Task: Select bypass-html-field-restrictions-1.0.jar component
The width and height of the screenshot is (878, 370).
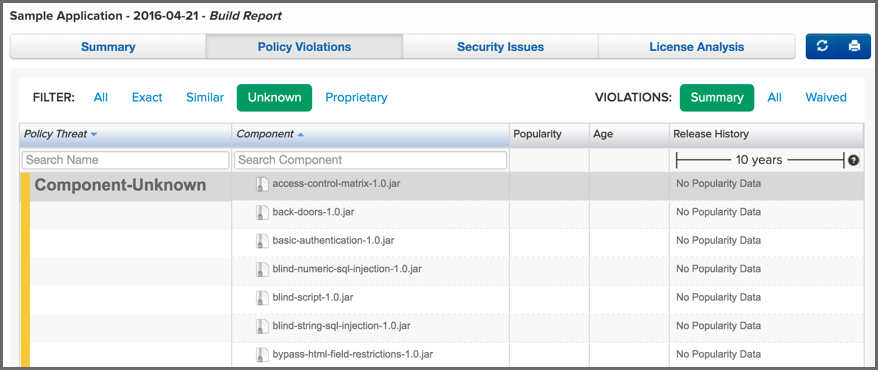Action: (353, 354)
